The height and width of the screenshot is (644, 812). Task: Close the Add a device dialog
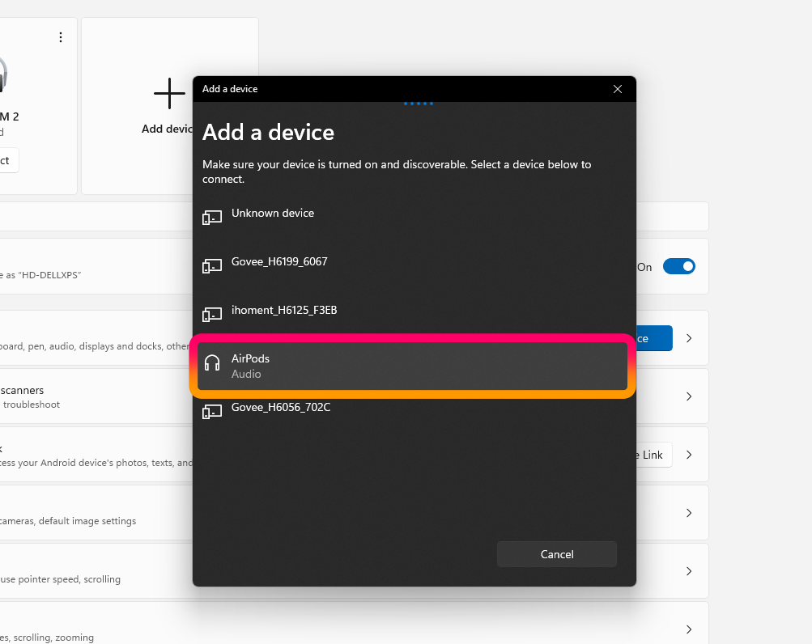pyautogui.click(x=617, y=89)
